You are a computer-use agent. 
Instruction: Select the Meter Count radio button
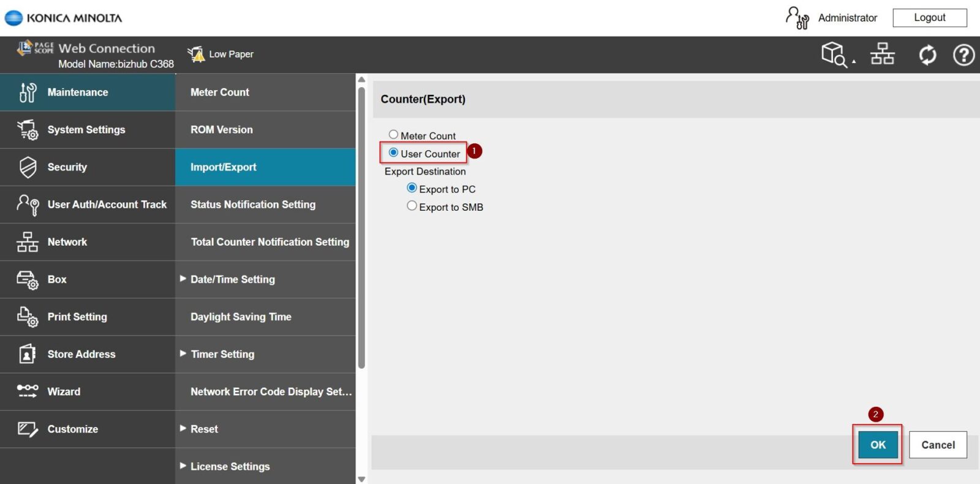[393, 135]
